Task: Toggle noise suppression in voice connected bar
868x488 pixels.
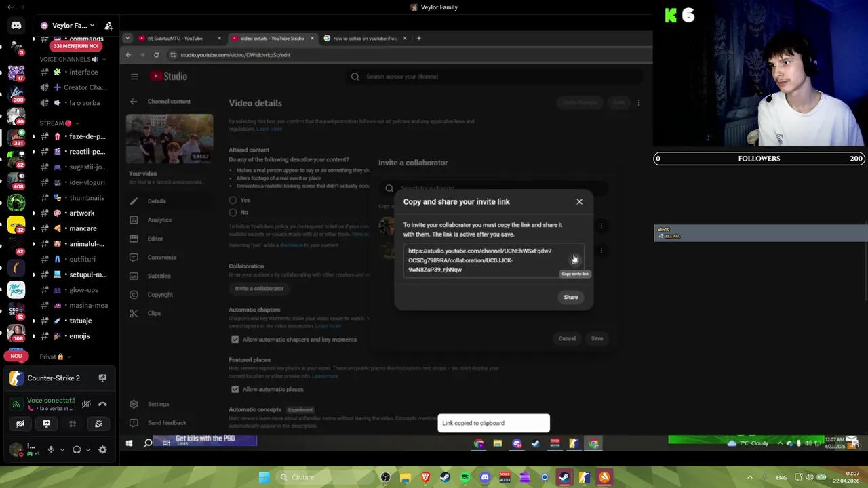Action: [x=86, y=404]
